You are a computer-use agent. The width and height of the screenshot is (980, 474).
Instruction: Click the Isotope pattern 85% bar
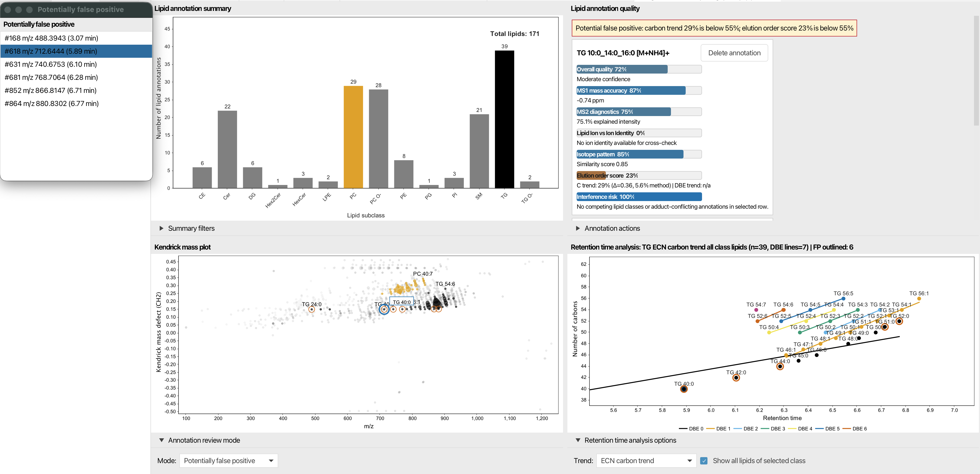(639, 154)
